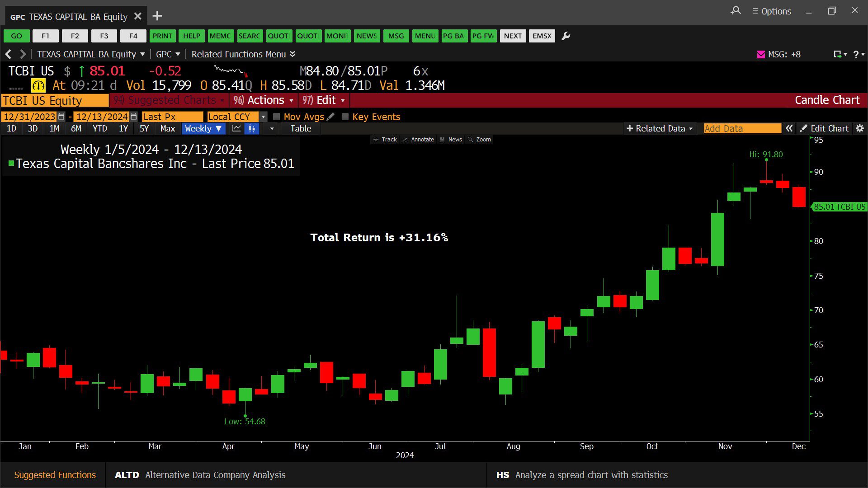The width and height of the screenshot is (868, 488).
Task: Select the YTD time range tab
Action: click(x=99, y=129)
